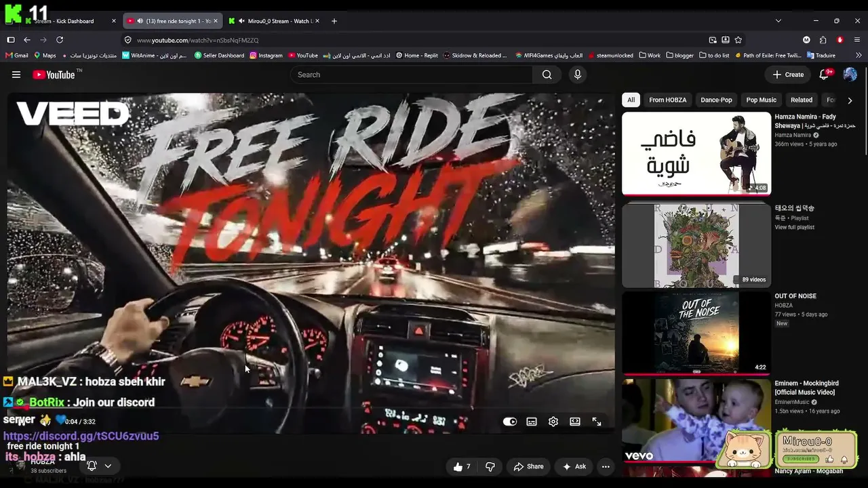
Task: Show all bookmarks overflow chevron
Action: coord(858,56)
